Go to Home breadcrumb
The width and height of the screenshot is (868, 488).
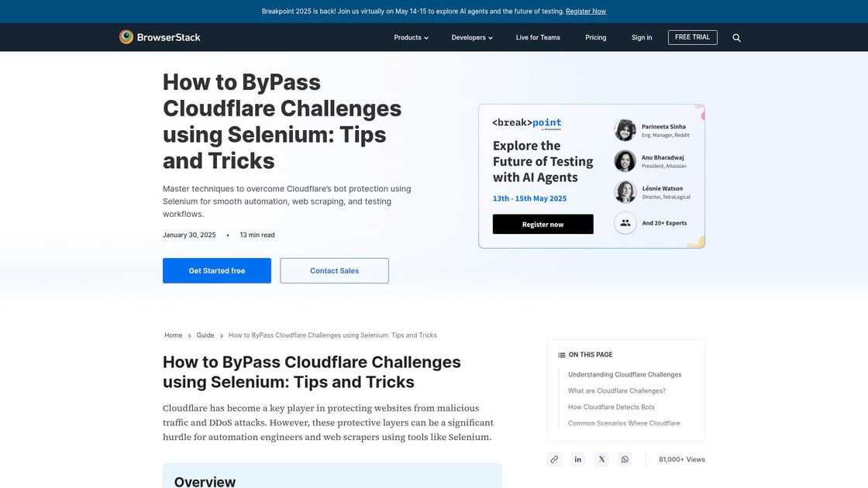pos(174,335)
